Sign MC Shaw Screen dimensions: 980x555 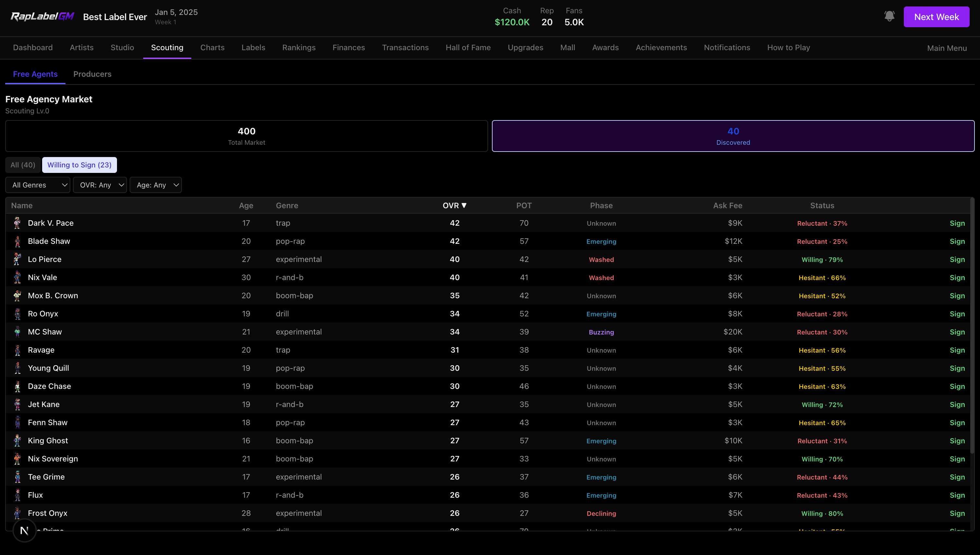pos(957,332)
